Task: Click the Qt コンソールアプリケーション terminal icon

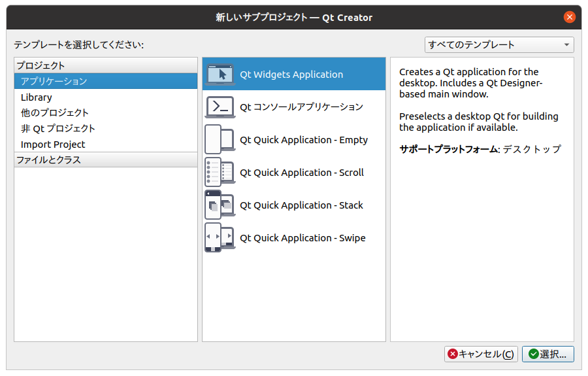Action: tap(220, 107)
